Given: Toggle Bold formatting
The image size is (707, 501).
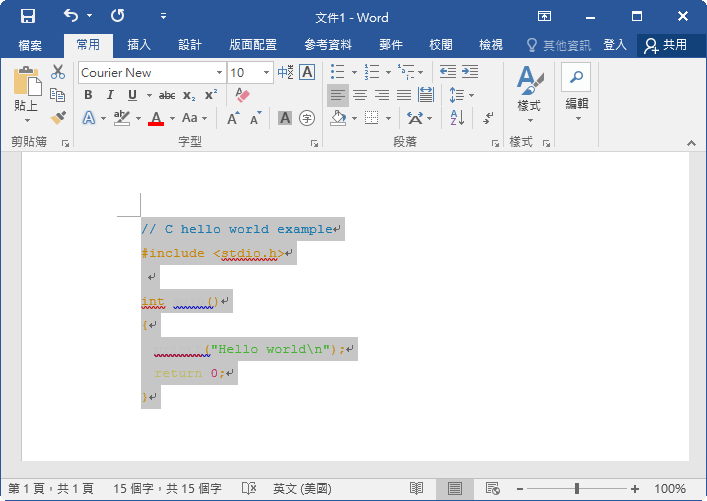Looking at the screenshot, I should 88,95.
